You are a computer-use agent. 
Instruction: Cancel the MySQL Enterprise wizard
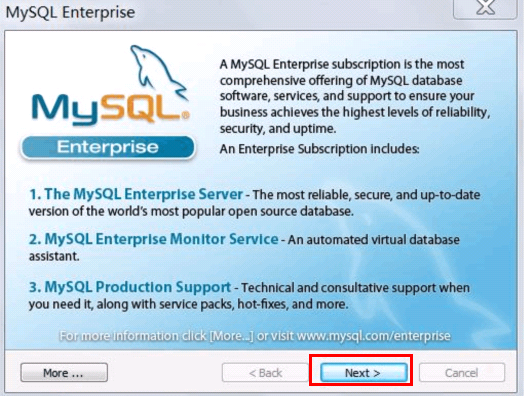462,372
